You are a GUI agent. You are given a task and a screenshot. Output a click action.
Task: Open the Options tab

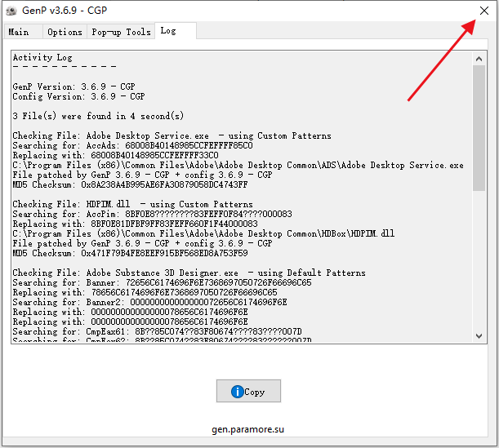tap(65, 32)
